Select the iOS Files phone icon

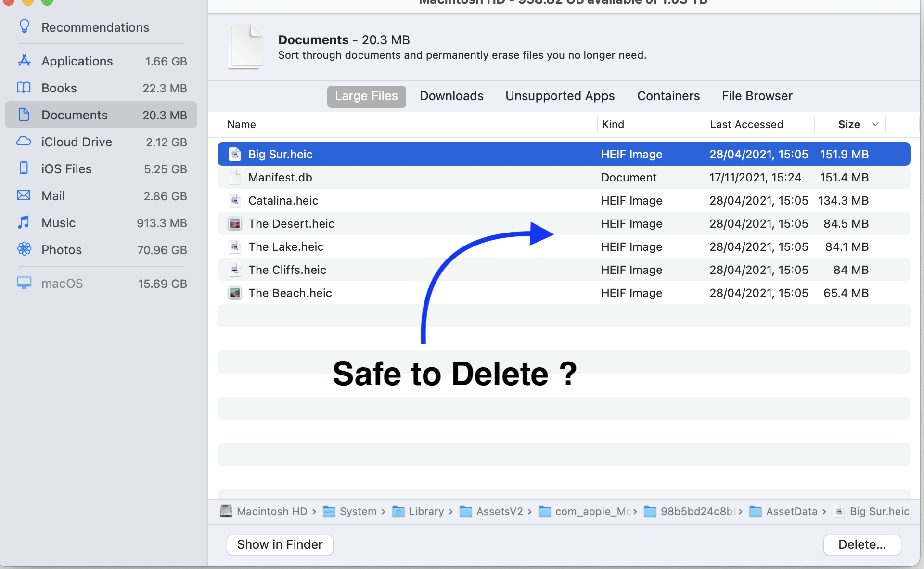click(x=24, y=168)
